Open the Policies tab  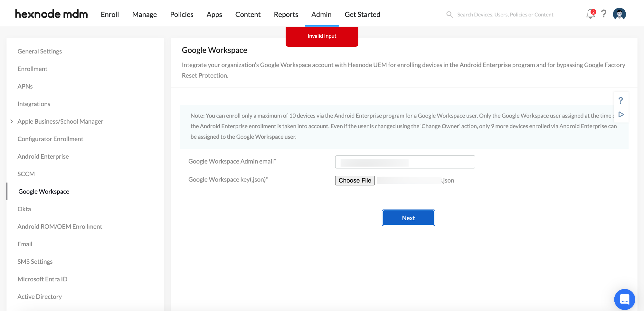tap(182, 14)
